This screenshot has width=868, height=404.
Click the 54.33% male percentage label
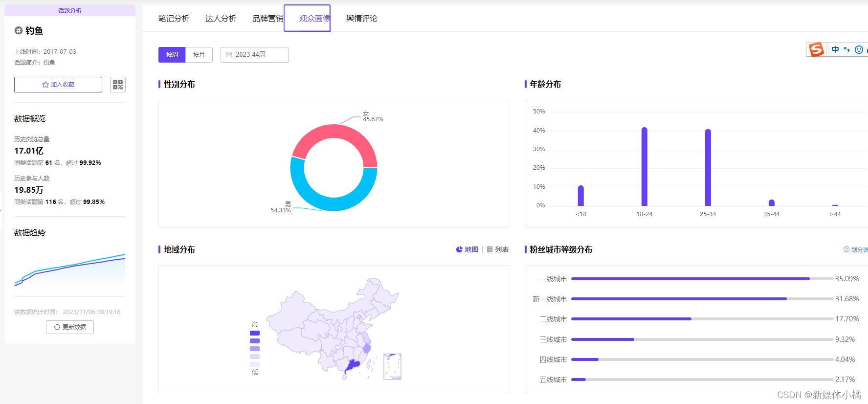tap(281, 210)
